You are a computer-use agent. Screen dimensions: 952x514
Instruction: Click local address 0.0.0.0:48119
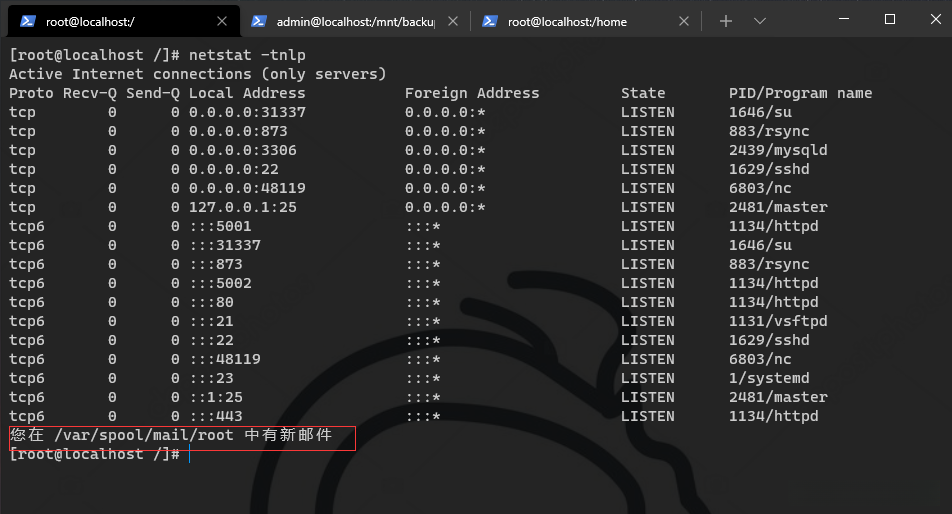[x=247, y=188]
